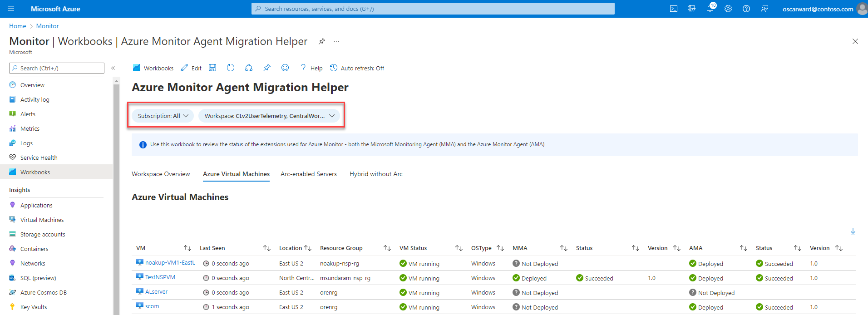Download table data with the export arrow icon
868x315 pixels.
point(853,231)
